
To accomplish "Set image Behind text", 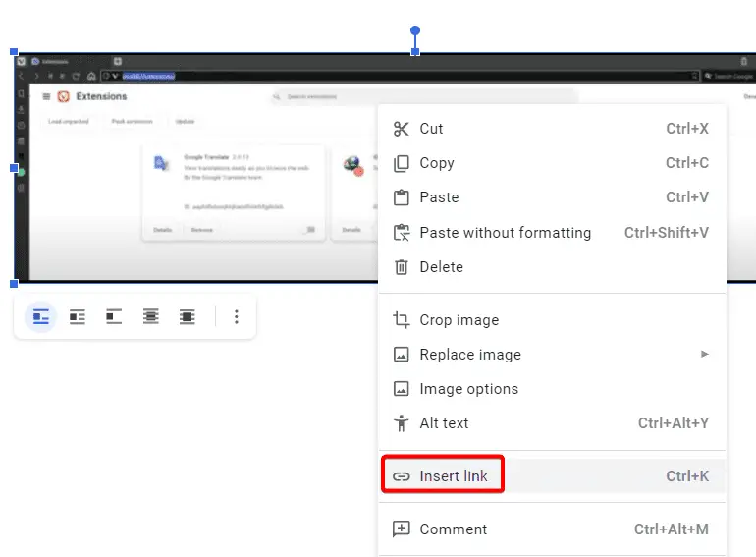I will (151, 317).
